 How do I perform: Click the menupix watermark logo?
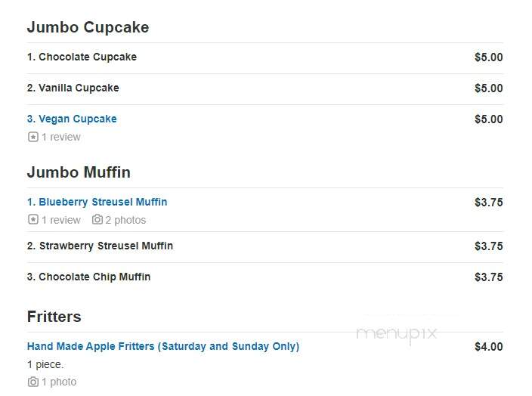point(396,334)
